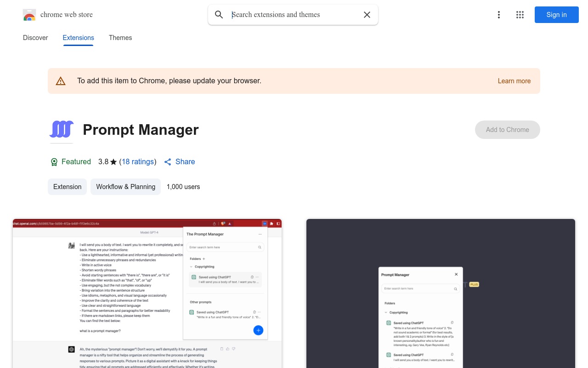588x368 pixels.
Task: Click the Sign in button
Action: point(557,15)
